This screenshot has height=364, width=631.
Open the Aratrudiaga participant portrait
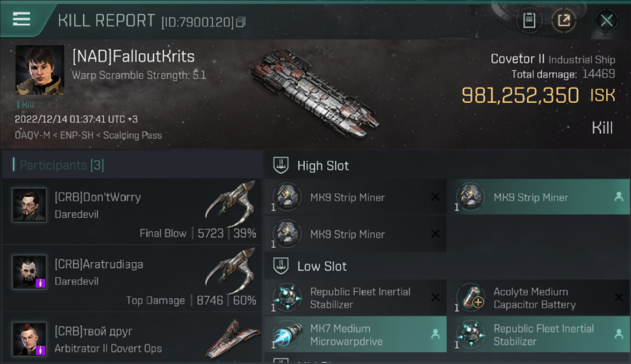tap(30, 272)
